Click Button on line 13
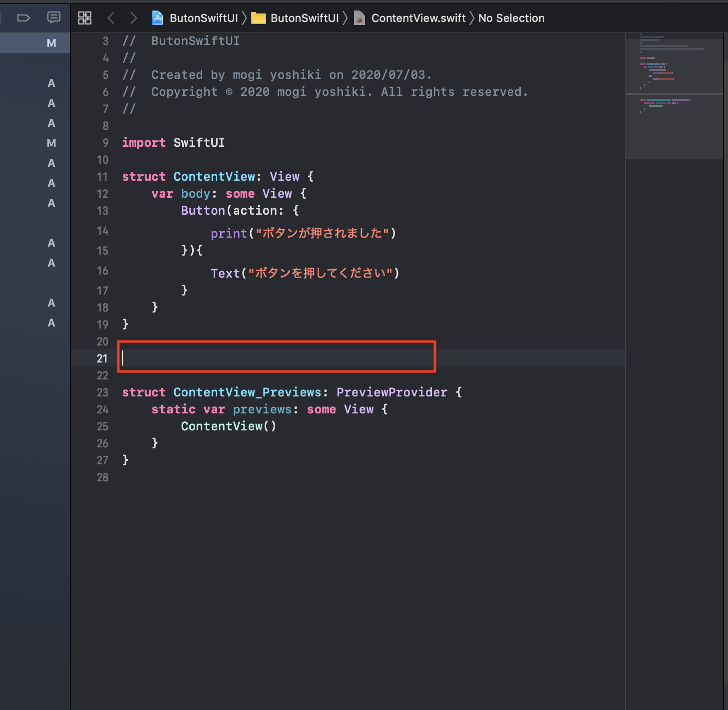 tap(203, 211)
